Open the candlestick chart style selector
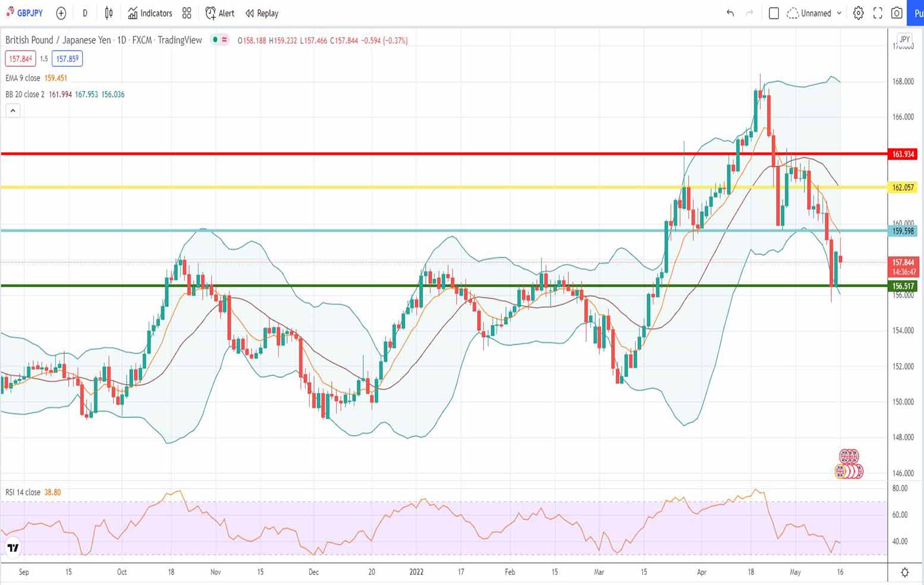This screenshot has width=924, height=585. coord(109,13)
